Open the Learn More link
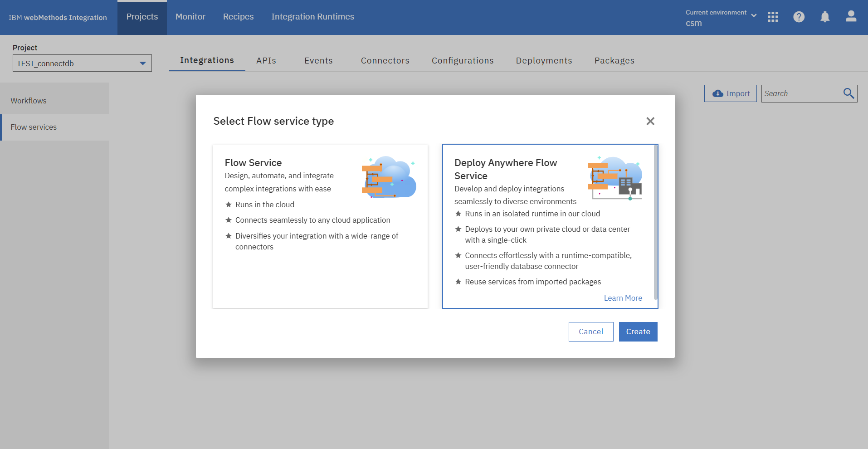 point(623,298)
